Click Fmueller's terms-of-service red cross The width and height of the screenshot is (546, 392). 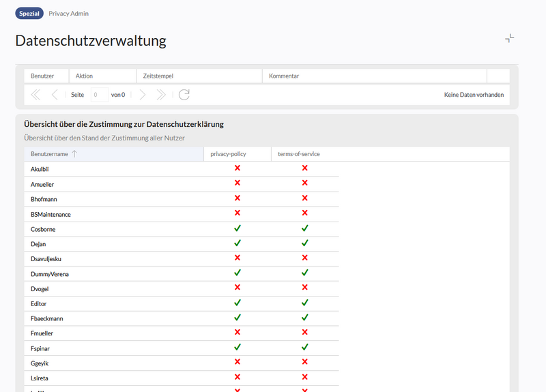point(304,333)
